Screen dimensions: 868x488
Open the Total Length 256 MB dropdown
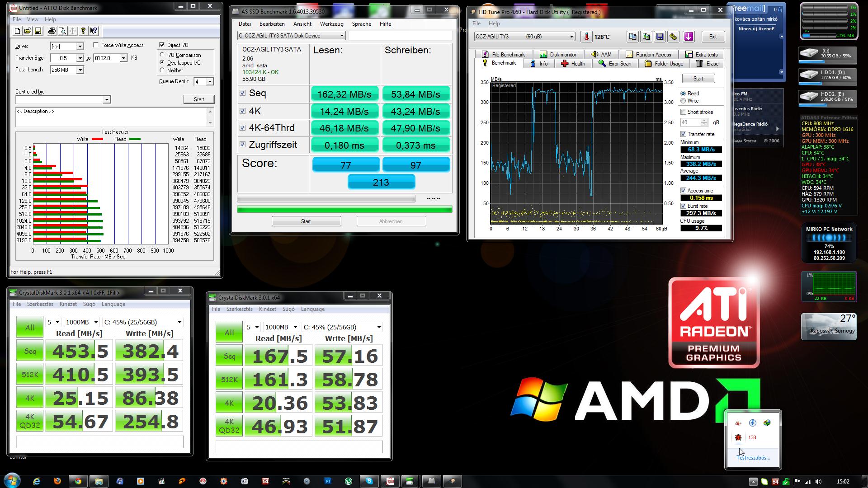click(80, 70)
